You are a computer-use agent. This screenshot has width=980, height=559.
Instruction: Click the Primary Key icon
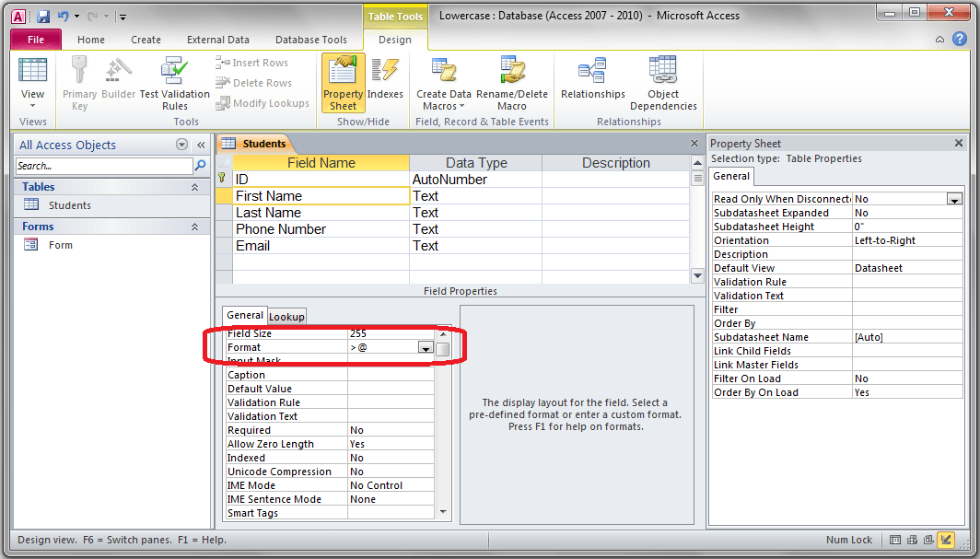tap(79, 84)
